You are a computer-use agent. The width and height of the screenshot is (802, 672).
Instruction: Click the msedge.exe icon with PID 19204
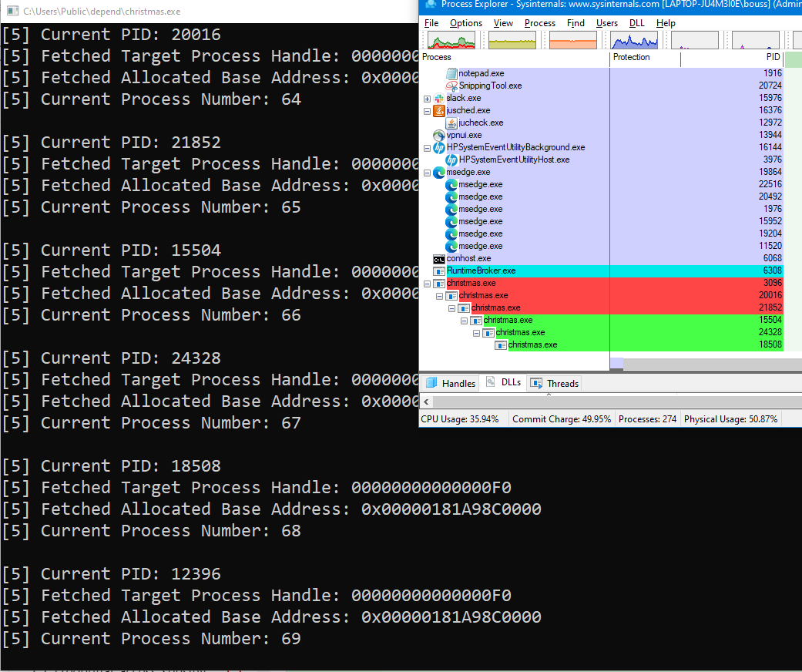451,234
